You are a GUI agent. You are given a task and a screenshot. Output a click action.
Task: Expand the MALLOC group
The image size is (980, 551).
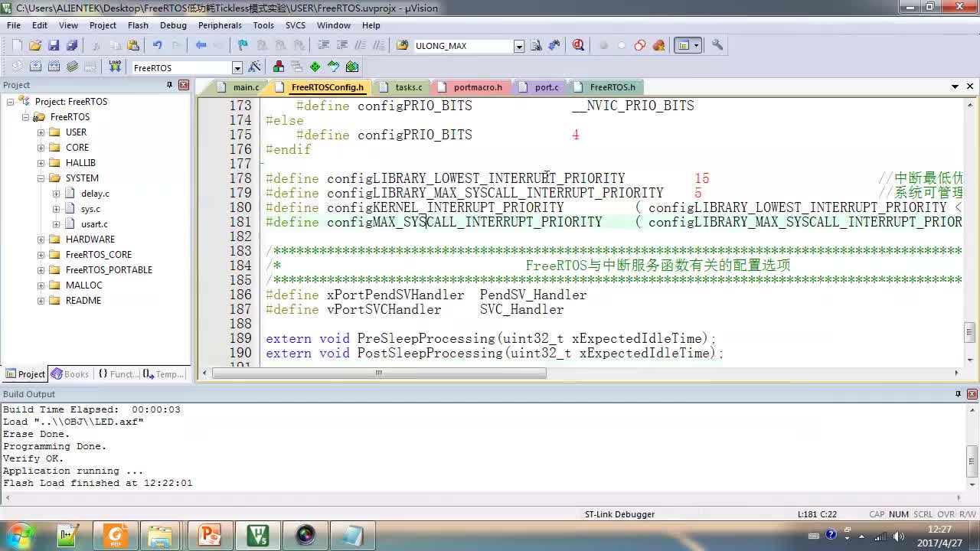coord(41,285)
